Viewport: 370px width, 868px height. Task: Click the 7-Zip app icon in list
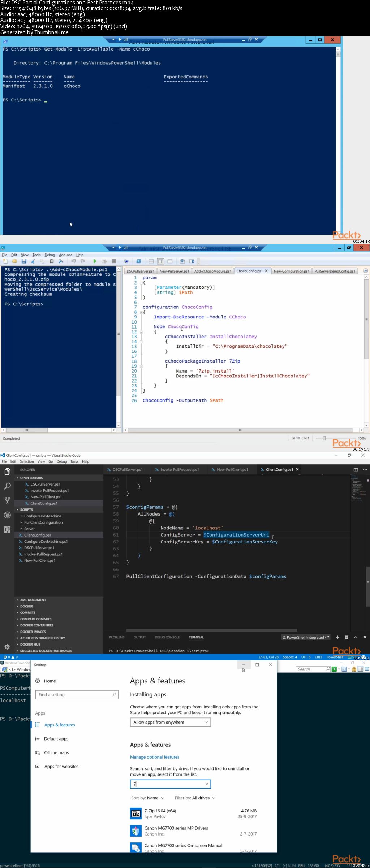pos(136,813)
